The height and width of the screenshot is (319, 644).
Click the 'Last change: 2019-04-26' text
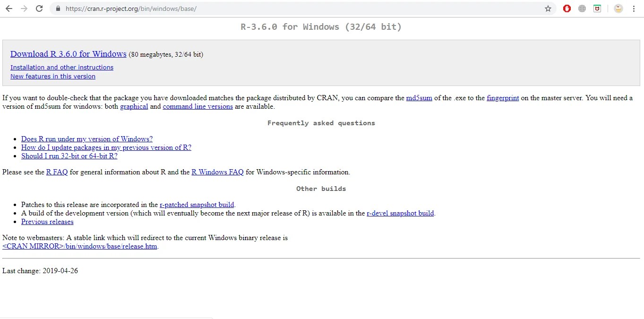pyautogui.click(x=40, y=271)
